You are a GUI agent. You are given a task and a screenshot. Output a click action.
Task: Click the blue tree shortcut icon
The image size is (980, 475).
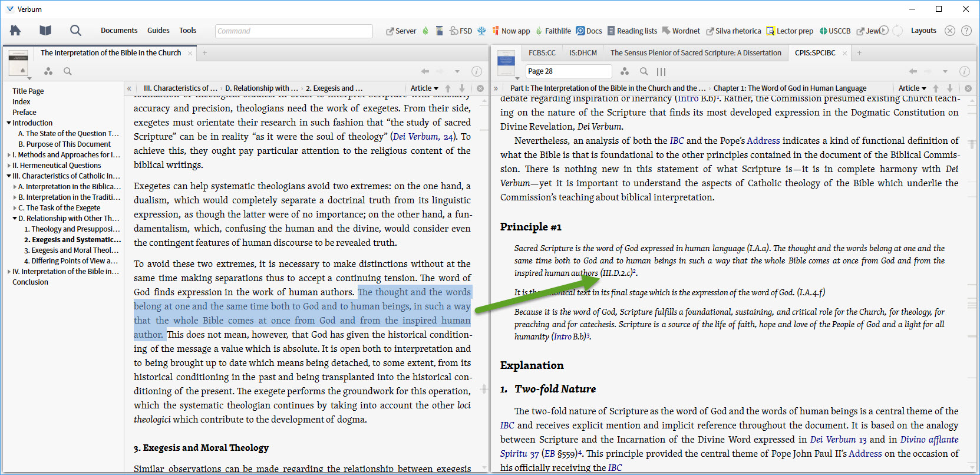point(482,31)
